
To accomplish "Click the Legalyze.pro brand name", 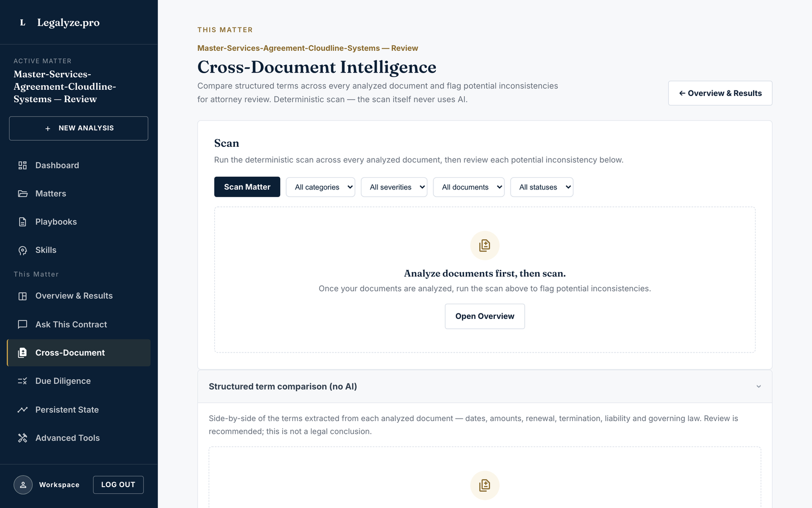I will click(69, 22).
